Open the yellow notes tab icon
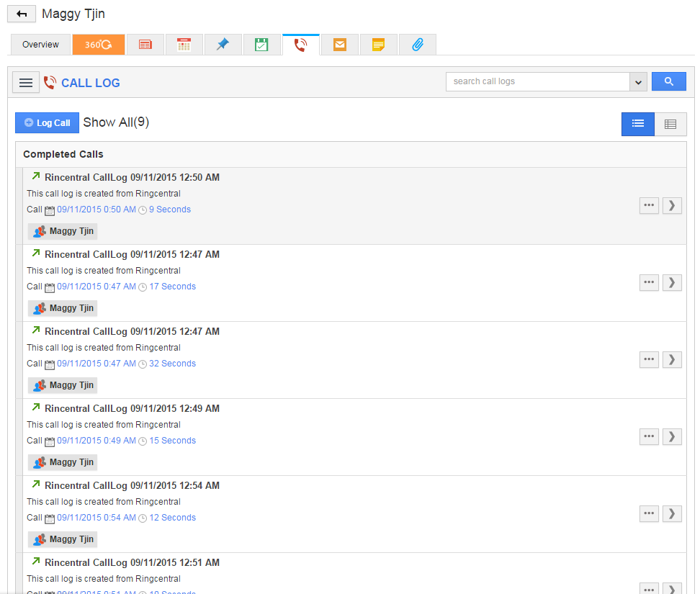 click(378, 45)
